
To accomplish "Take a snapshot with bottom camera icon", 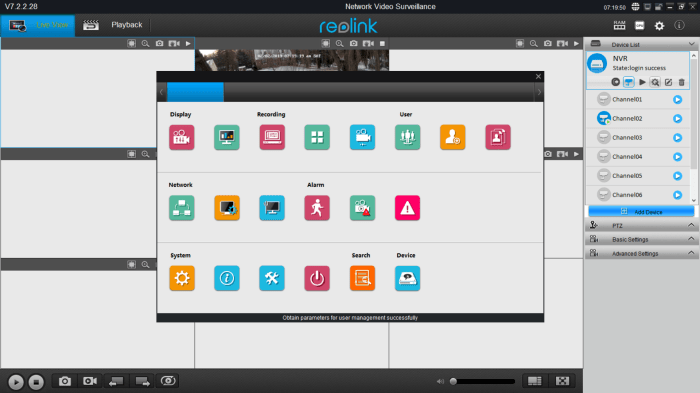I will [65, 381].
